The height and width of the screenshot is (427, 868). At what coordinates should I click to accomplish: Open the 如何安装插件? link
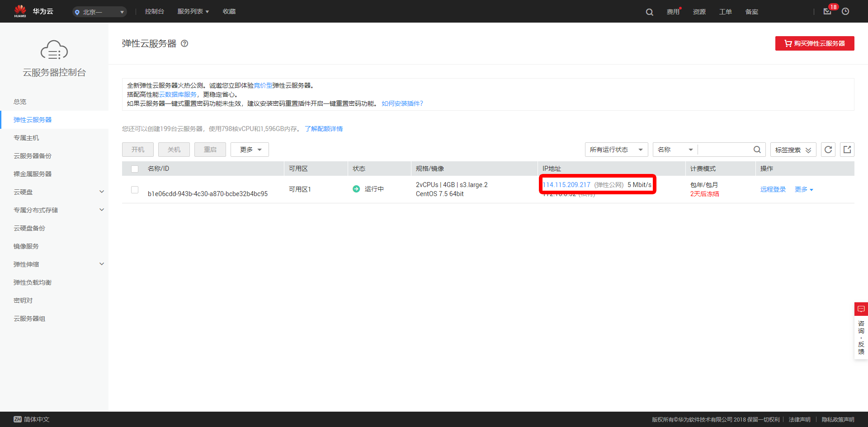coord(402,103)
